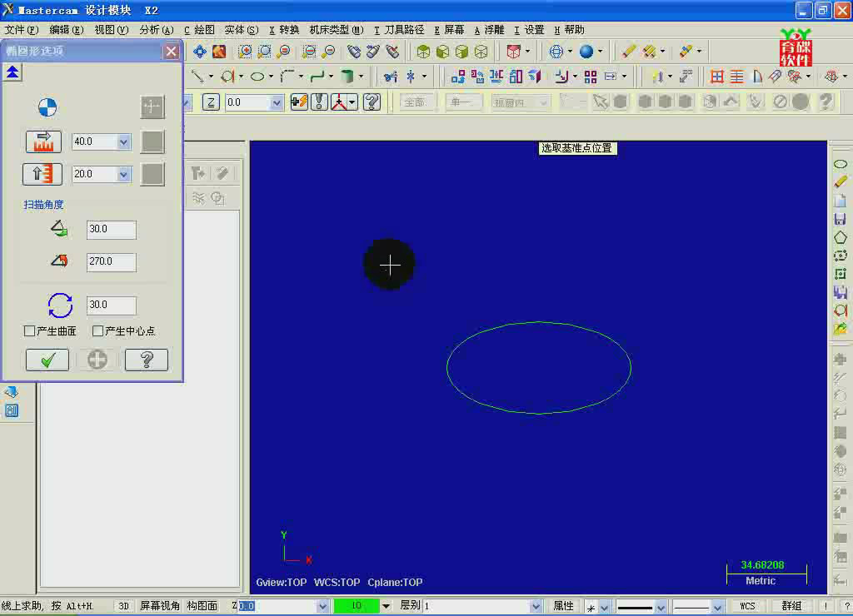This screenshot has height=616, width=853.
Task: Open the 编辑(E) menu
Action: point(67,30)
